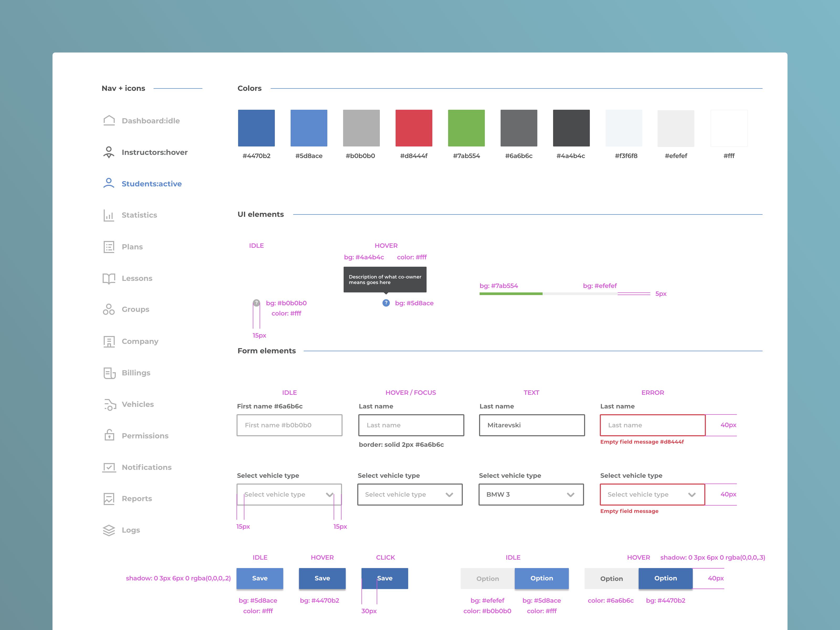The width and height of the screenshot is (840, 630).
Task: Click the Groups nav icon
Action: pos(108,309)
